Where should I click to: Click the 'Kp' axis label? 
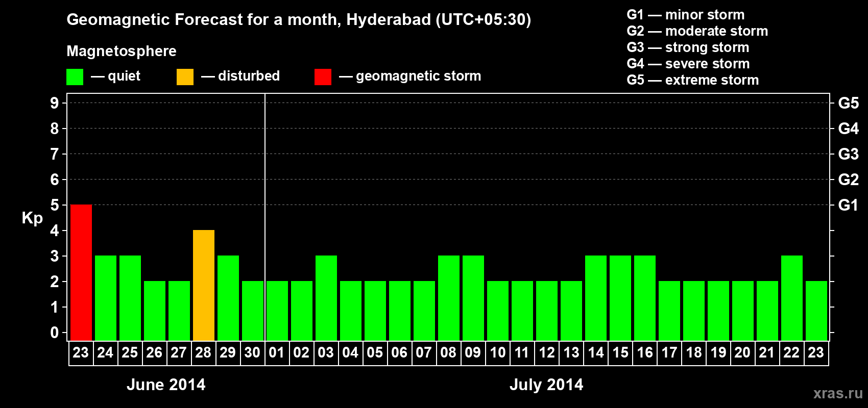32,218
